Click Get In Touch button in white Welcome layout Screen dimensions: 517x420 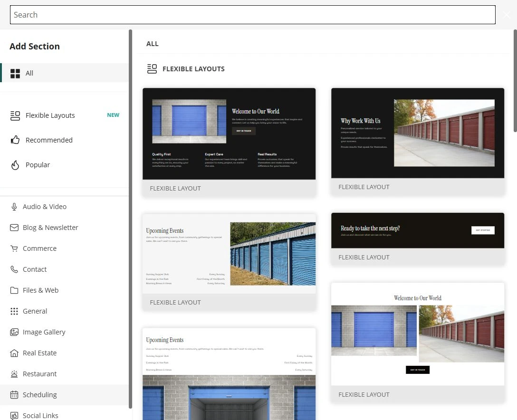click(x=417, y=370)
